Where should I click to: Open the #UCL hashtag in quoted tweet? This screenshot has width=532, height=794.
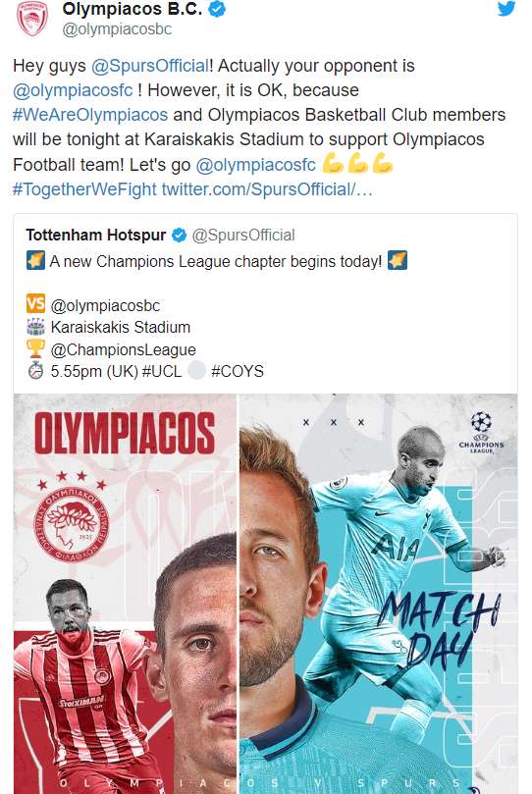coord(162,371)
